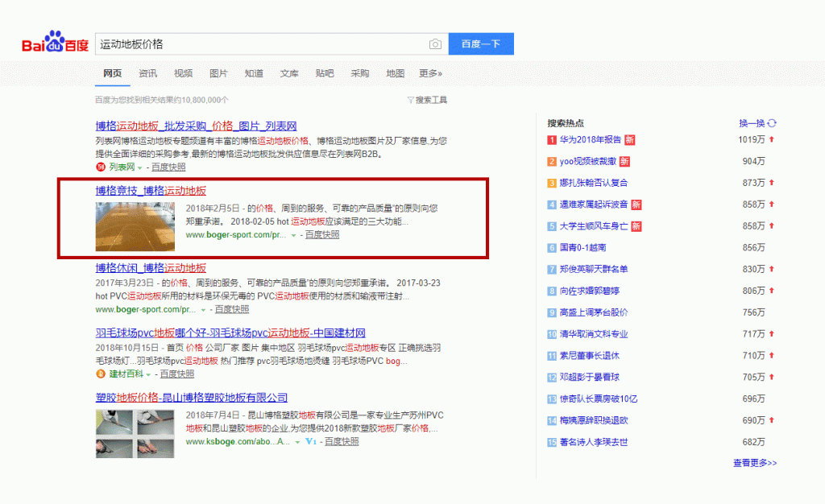Open hot search 大学生顺风车身亡
Screen dimensions: 825x504
click(594, 226)
